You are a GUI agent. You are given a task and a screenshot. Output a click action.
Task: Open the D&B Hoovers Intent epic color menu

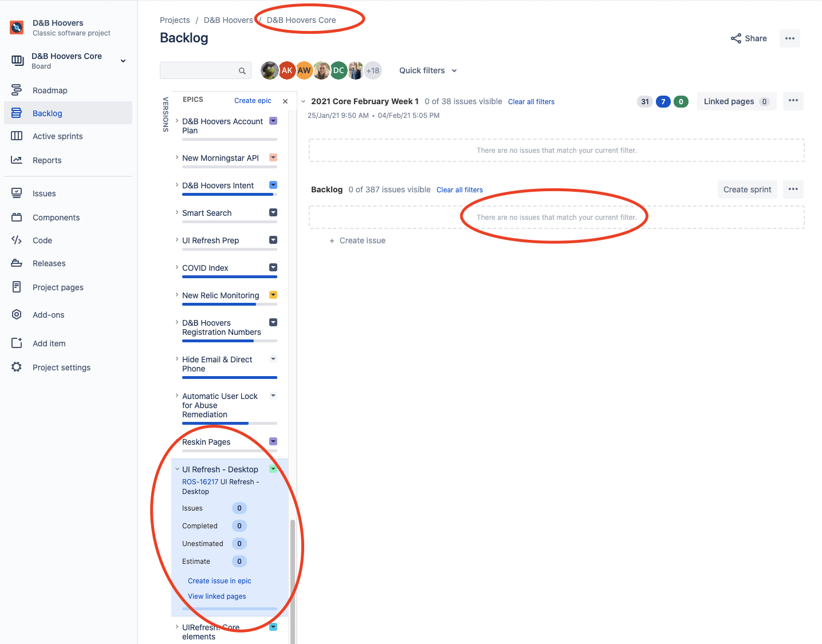coord(273,185)
